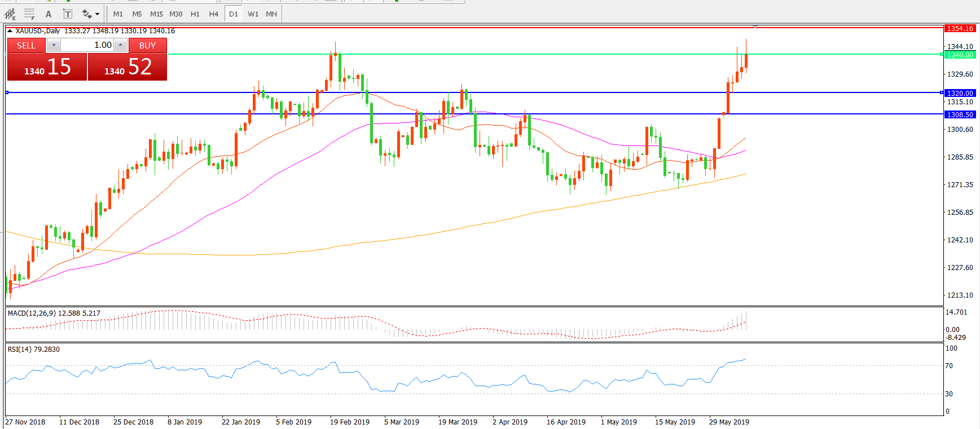This screenshot has height=429, width=980.
Task: Click the 1344.10 price axis value
Action: click(x=960, y=47)
